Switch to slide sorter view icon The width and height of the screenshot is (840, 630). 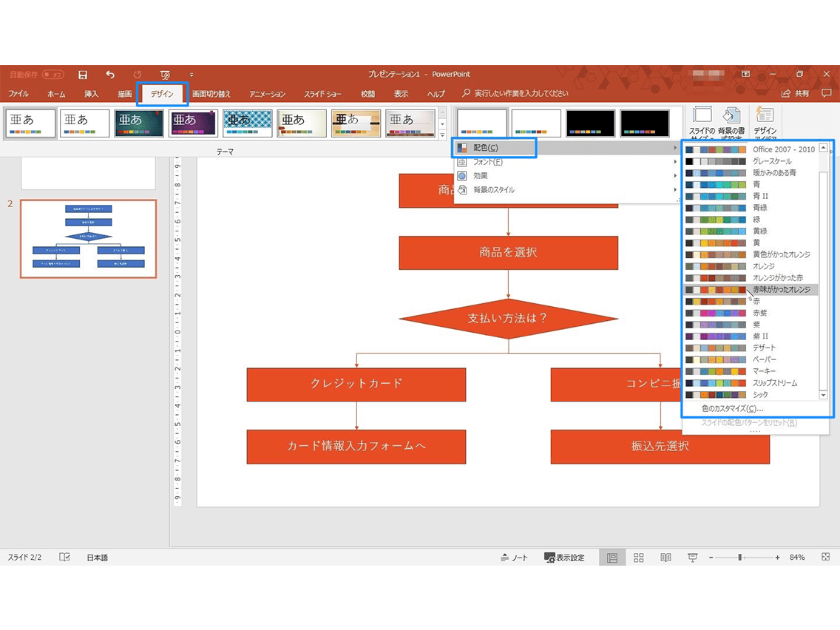coord(639,558)
